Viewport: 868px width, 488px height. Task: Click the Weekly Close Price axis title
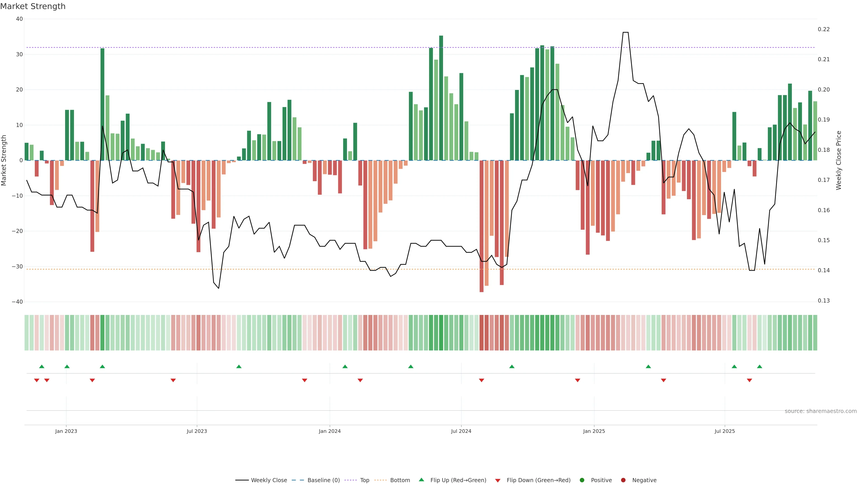coord(839,160)
